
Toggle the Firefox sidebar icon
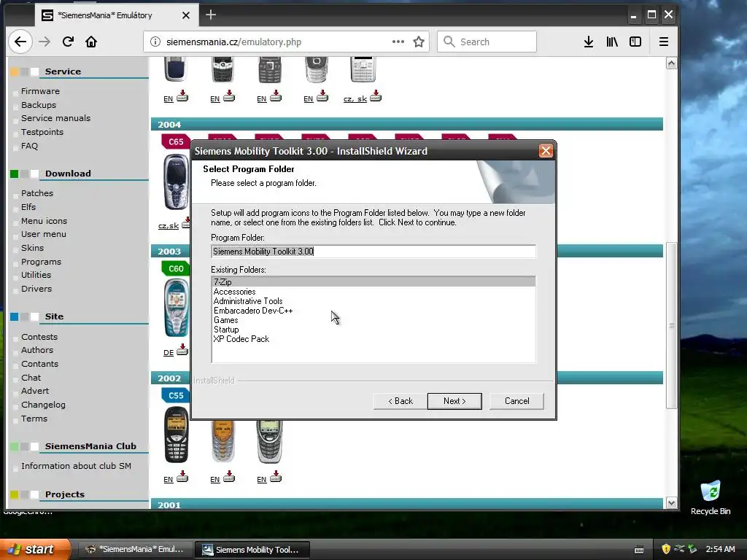tap(635, 42)
